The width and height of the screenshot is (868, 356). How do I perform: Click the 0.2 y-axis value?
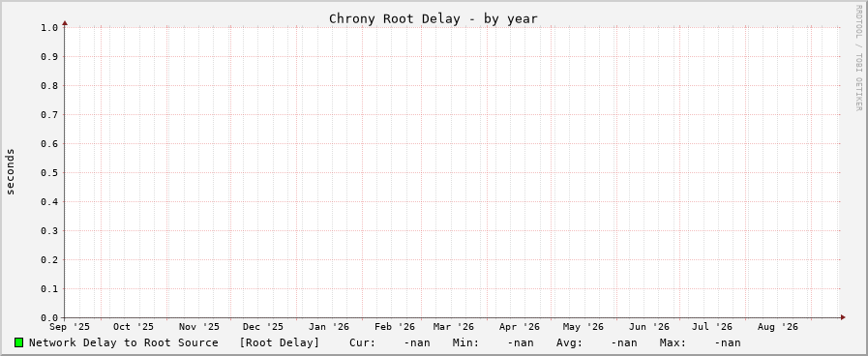[49, 259]
